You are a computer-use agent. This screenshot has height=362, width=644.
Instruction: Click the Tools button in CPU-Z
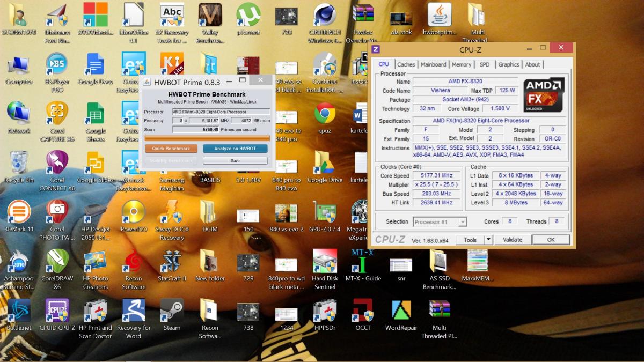[470, 240]
